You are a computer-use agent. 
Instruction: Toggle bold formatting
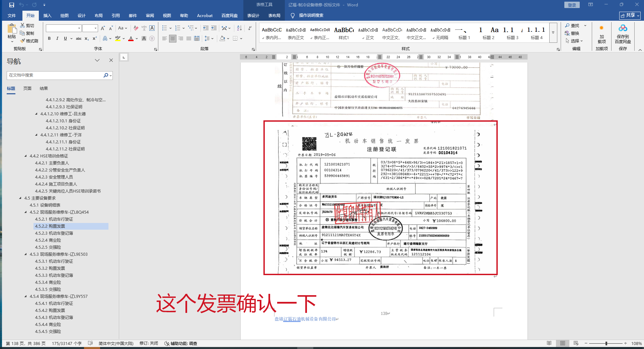(x=49, y=38)
